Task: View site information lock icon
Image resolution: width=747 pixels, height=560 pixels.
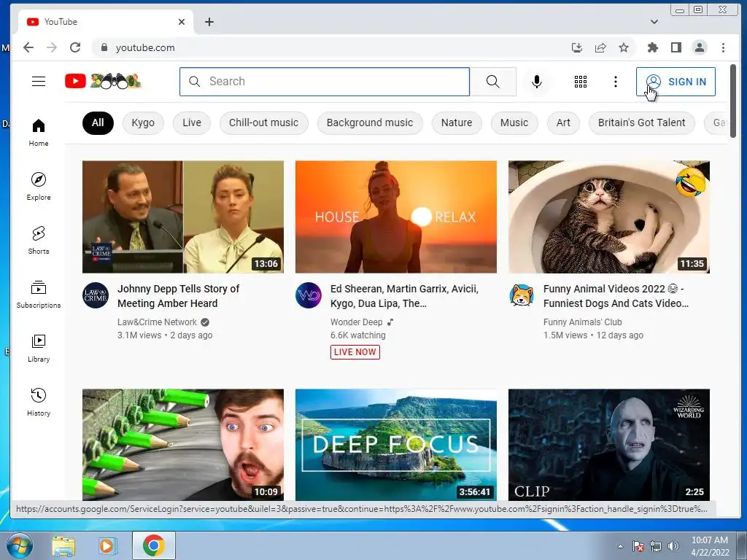Action: pyautogui.click(x=104, y=47)
